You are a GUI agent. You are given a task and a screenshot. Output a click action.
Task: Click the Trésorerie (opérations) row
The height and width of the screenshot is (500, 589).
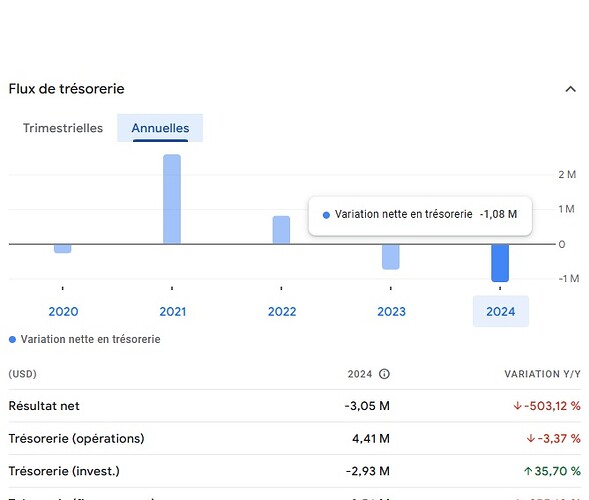click(294, 438)
